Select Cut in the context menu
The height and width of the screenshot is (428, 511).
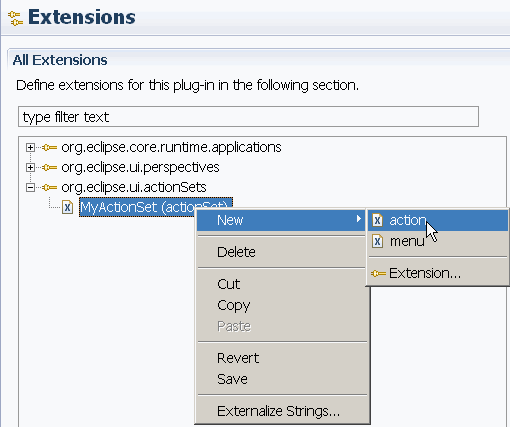pos(229,284)
